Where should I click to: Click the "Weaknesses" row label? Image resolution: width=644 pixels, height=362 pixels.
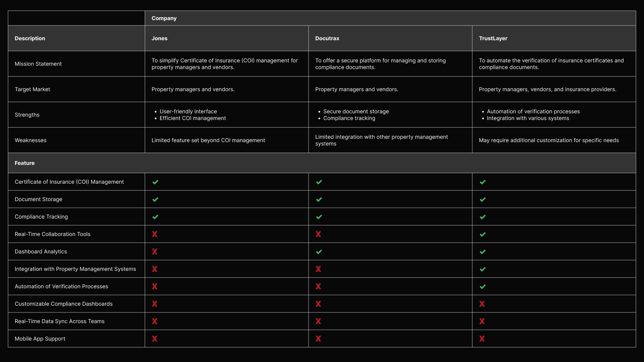point(31,140)
